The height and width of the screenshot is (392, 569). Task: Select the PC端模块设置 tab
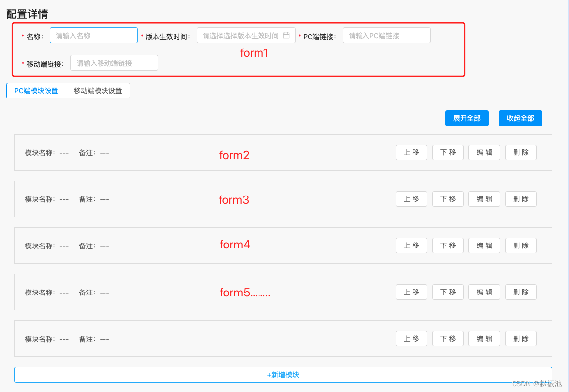click(x=36, y=91)
